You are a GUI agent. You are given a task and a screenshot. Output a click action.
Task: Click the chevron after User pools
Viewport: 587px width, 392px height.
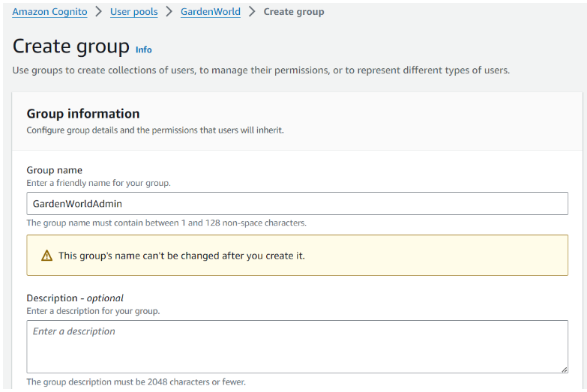[x=169, y=12]
